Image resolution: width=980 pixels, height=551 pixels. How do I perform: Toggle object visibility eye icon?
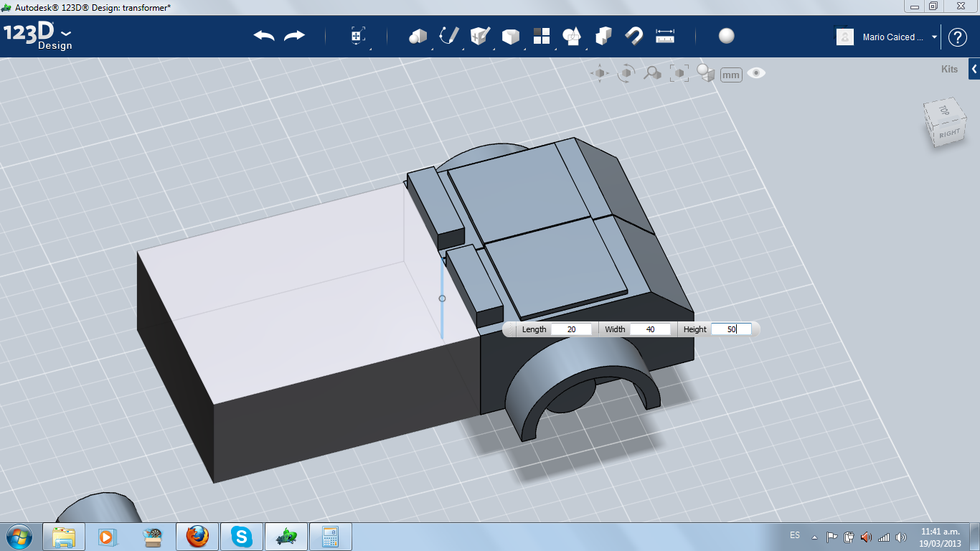tap(756, 73)
